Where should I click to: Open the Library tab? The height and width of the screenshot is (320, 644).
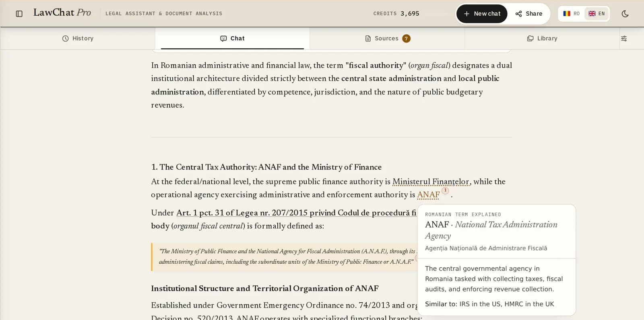tap(542, 39)
